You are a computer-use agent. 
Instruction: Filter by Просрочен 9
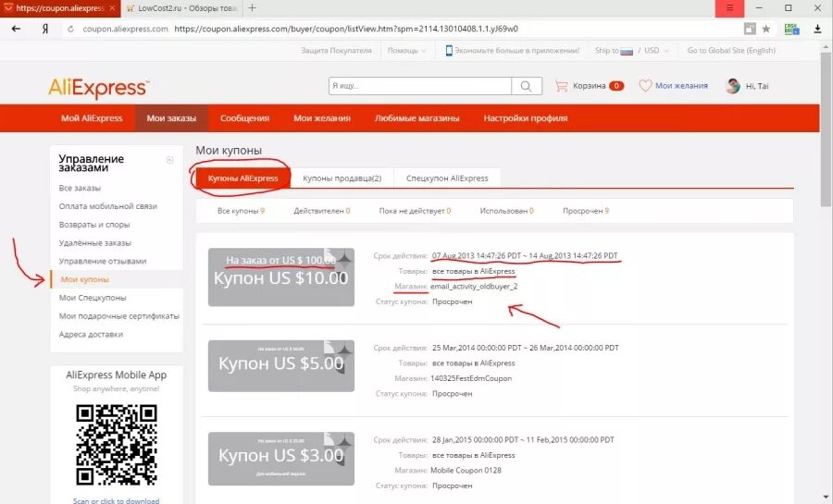(x=586, y=211)
